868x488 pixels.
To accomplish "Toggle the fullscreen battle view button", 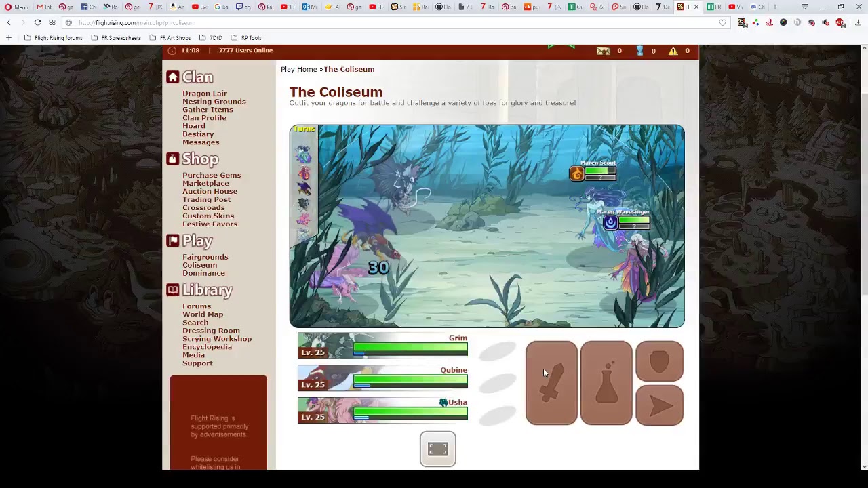I will pyautogui.click(x=438, y=449).
